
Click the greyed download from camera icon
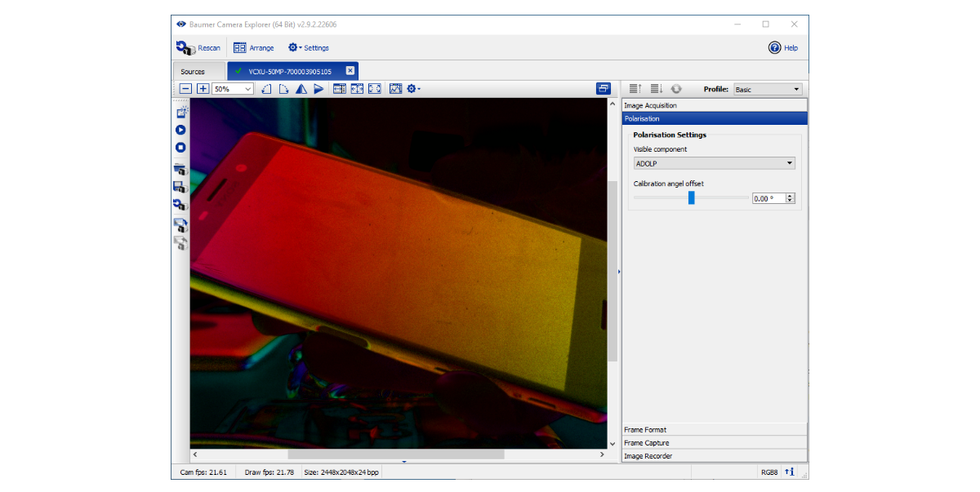point(180,242)
